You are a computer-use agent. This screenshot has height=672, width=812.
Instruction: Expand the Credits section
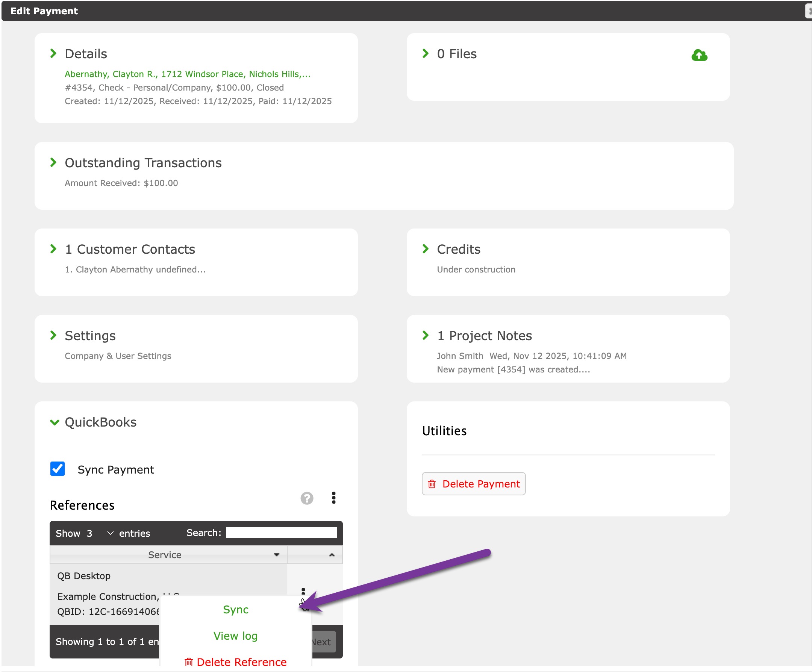tap(425, 249)
